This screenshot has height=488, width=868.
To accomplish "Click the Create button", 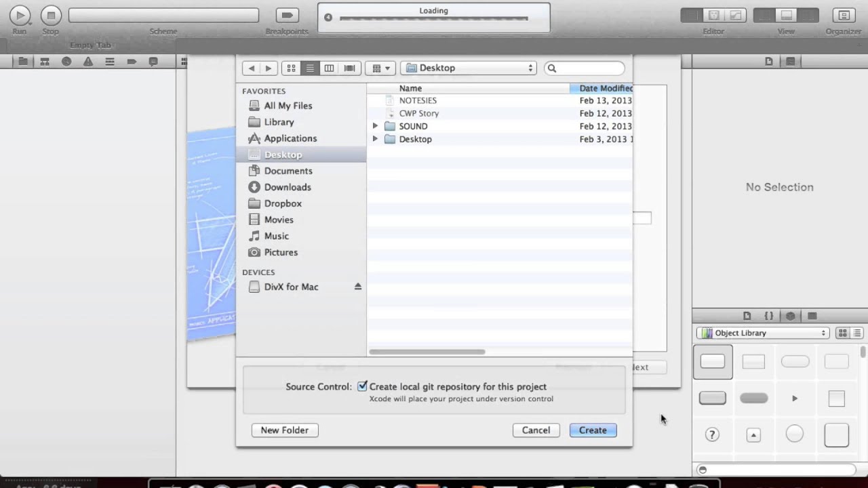I will 593,430.
